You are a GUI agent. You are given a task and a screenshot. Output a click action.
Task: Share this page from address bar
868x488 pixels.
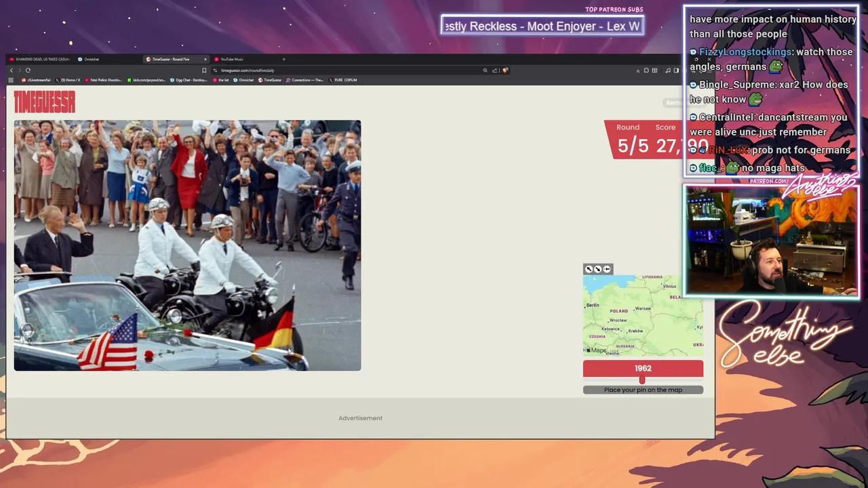click(x=494, y=70)
